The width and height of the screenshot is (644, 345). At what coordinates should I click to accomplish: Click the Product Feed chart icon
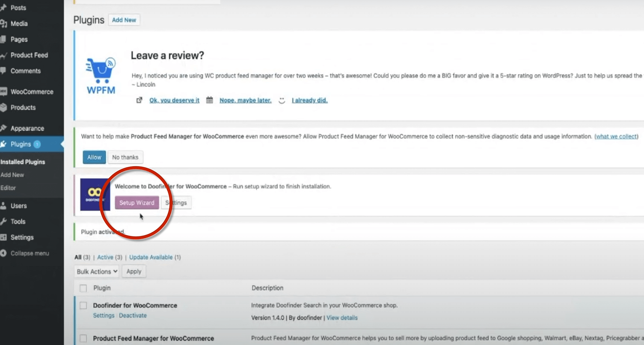[x=3, y=55]
